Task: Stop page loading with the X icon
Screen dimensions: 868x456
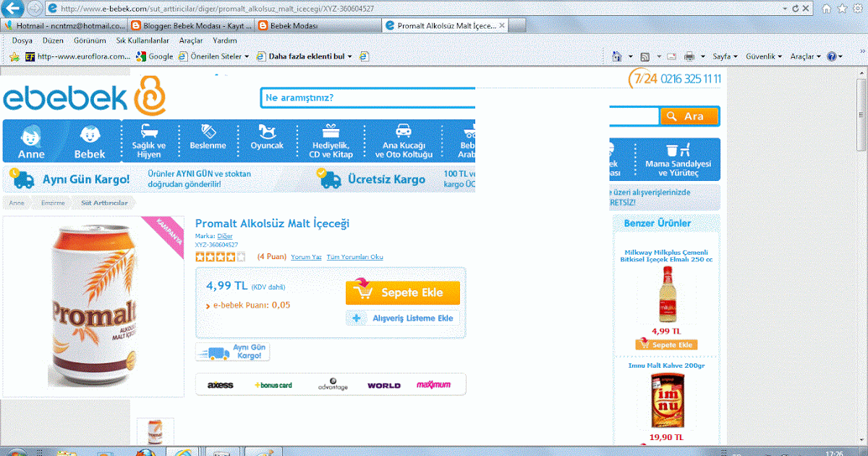Action: pyautogui.click(x=806, y=9)
